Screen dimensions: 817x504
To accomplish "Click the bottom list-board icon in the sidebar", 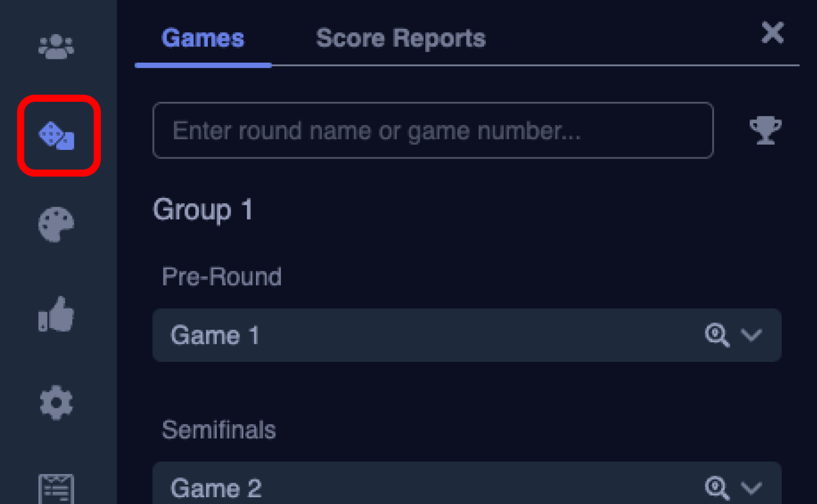I will (56, 489).
